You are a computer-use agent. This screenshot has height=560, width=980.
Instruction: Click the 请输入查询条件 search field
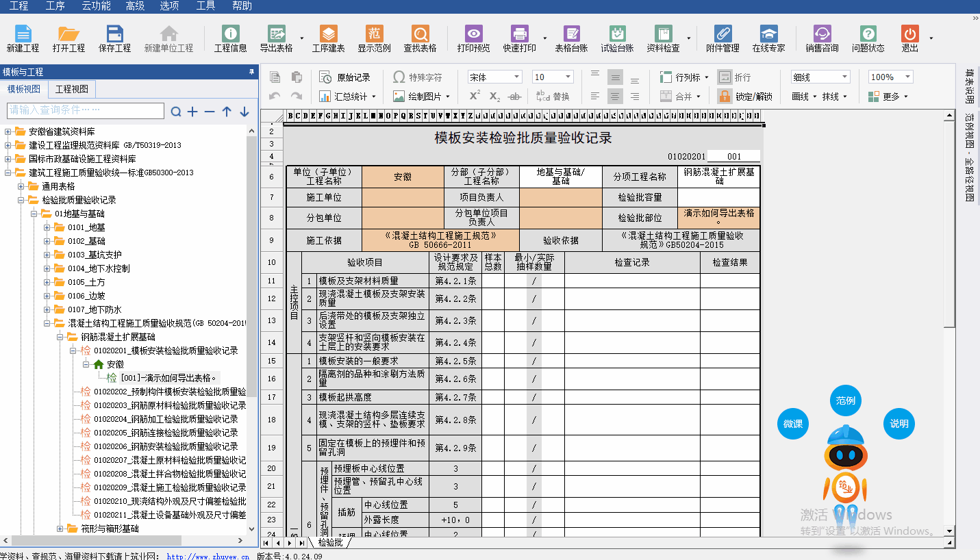point(86,111)
